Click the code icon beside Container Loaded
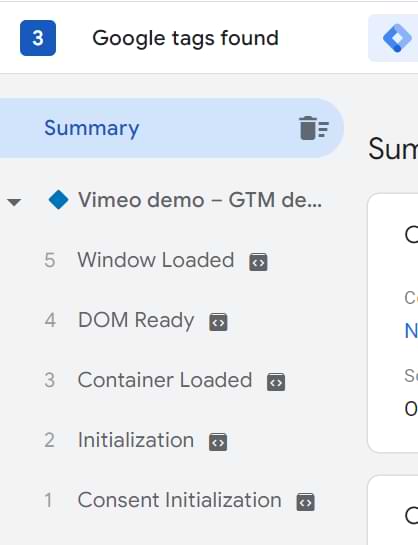The width and height of the screenshot is (418, 545). click(x=276, y=382)
